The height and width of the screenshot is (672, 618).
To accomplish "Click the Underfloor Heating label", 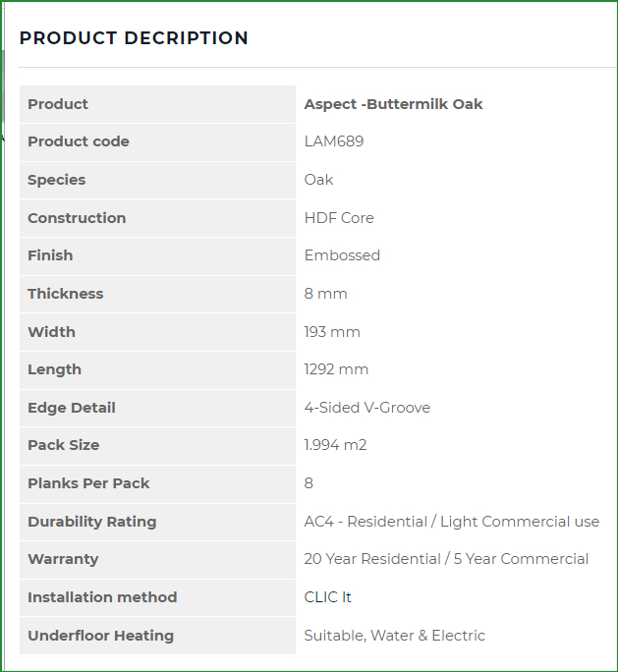I will click(x=101, y=636).
